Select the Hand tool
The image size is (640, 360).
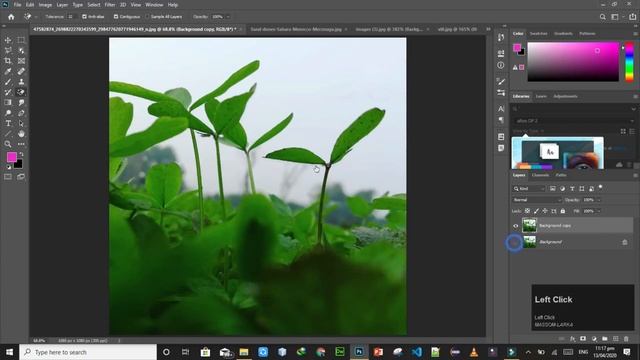(21, 134)
